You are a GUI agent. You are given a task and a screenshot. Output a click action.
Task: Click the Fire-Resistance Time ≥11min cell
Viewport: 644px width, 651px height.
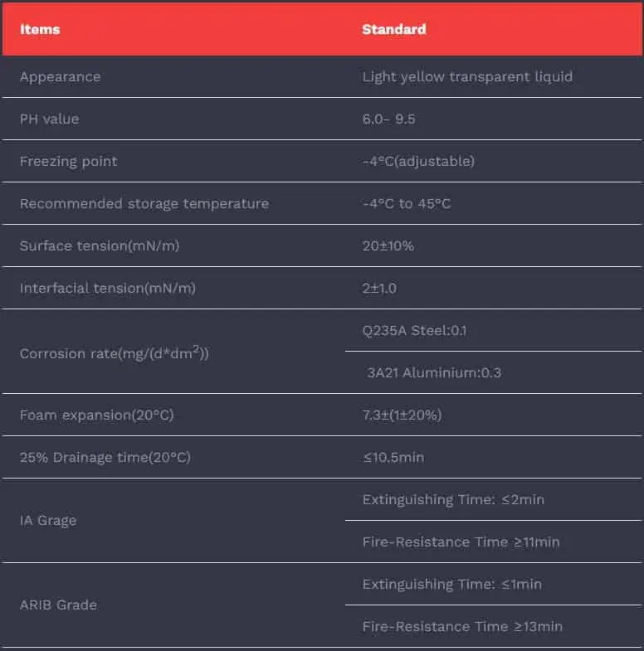(461, 542)
